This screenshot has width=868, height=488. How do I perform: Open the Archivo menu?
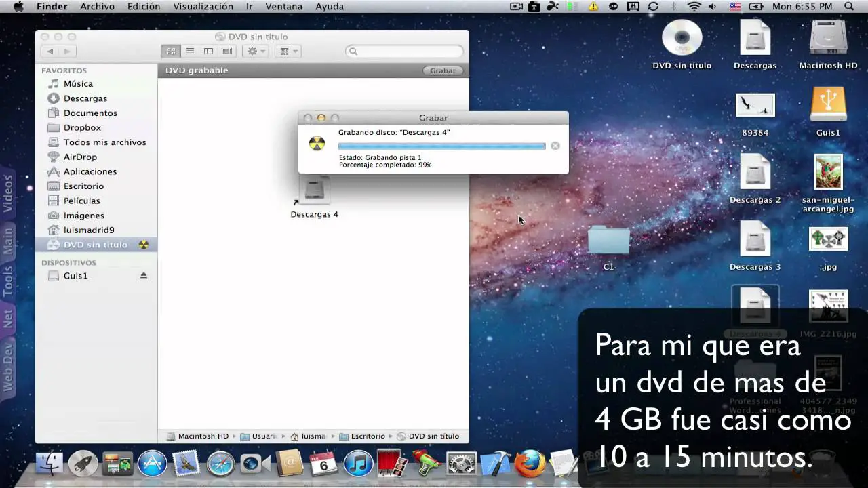tap(97, 7)
